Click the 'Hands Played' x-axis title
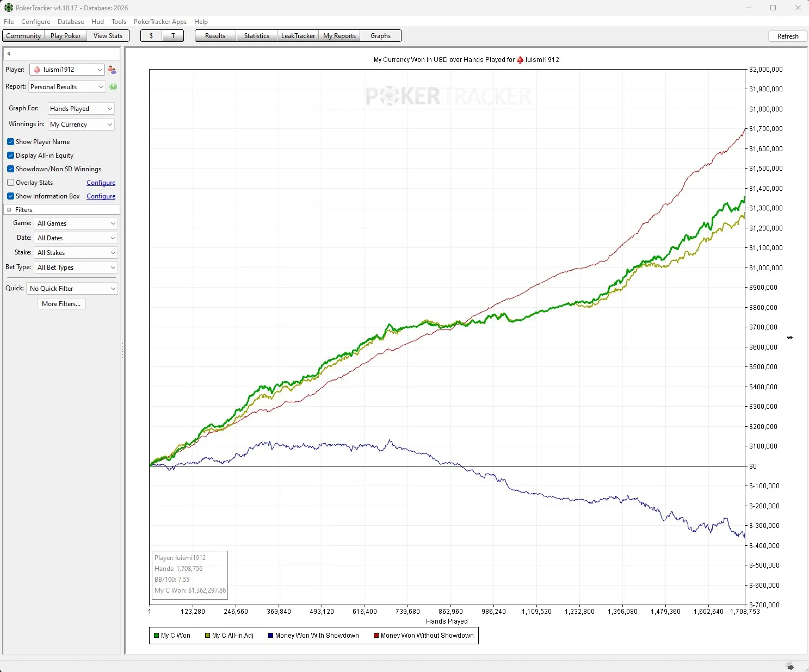The image size is (809, 672). (x=447, y=621)
